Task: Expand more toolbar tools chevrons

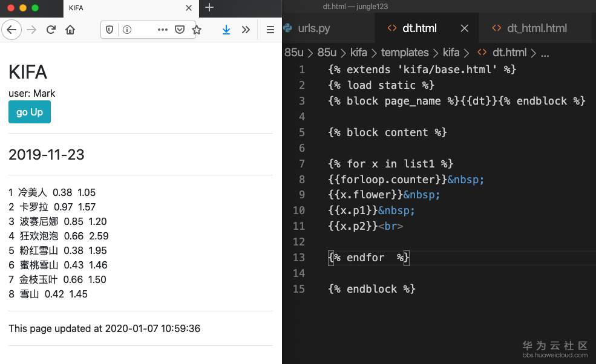Action: coord(246,30)
